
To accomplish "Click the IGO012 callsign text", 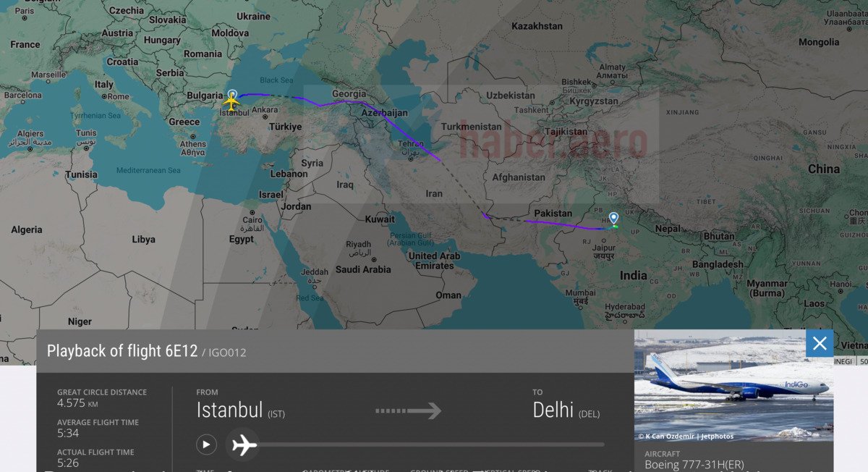I will 228,353.
